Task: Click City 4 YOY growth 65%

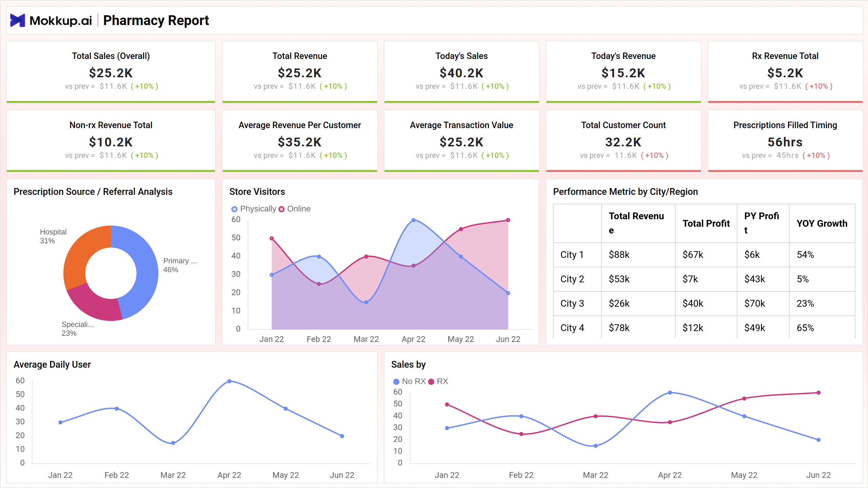Action: click(x=805, y=328)
